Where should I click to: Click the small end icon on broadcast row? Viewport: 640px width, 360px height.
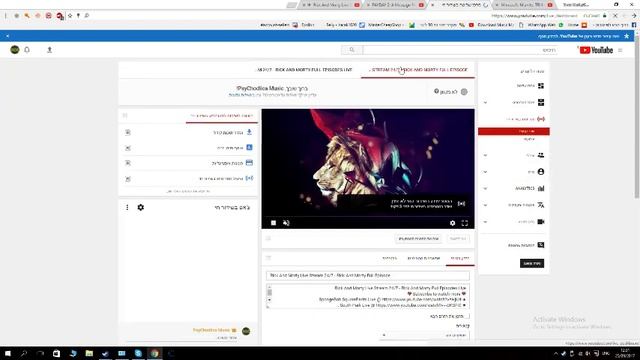coord(128,179)
